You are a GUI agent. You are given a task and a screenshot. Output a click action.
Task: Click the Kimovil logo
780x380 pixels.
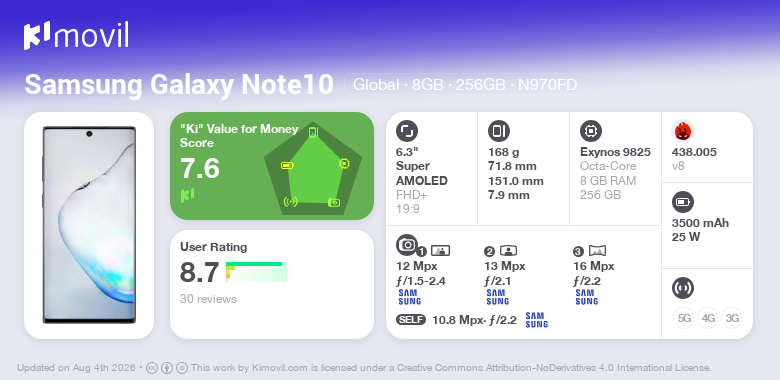(76, 36)
